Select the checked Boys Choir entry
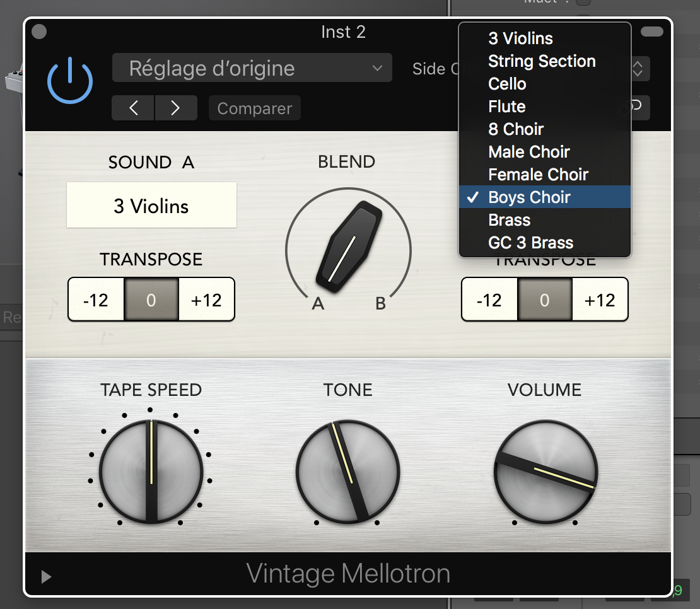Viewport: 700px width, 609px height. point(545,197)
